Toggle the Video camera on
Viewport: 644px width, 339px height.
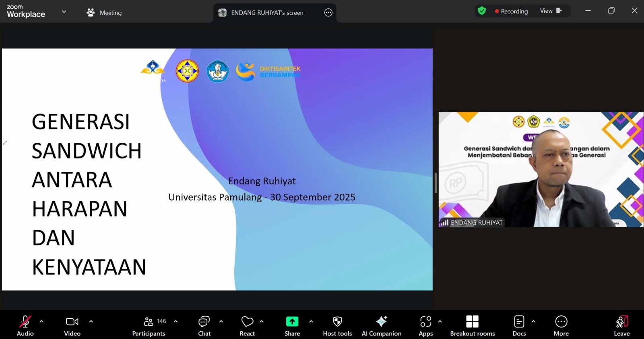tap(72, 325)
